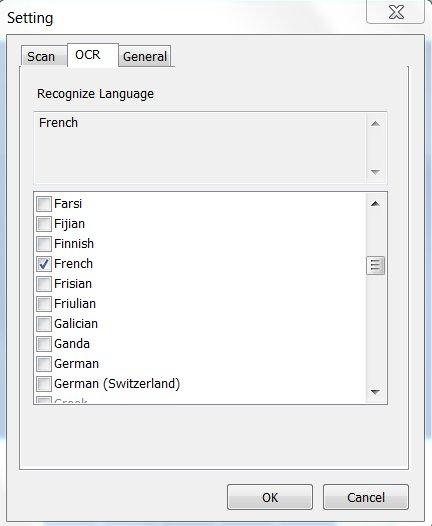Click the language list scrollbar thumb
The image size is (432, 526).
[x=375, y=265]
